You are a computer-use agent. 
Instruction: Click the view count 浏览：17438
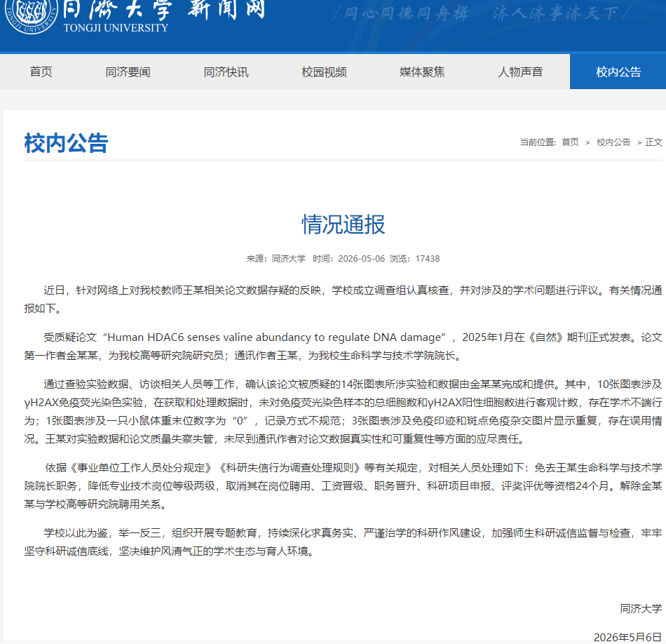(414, 258)
